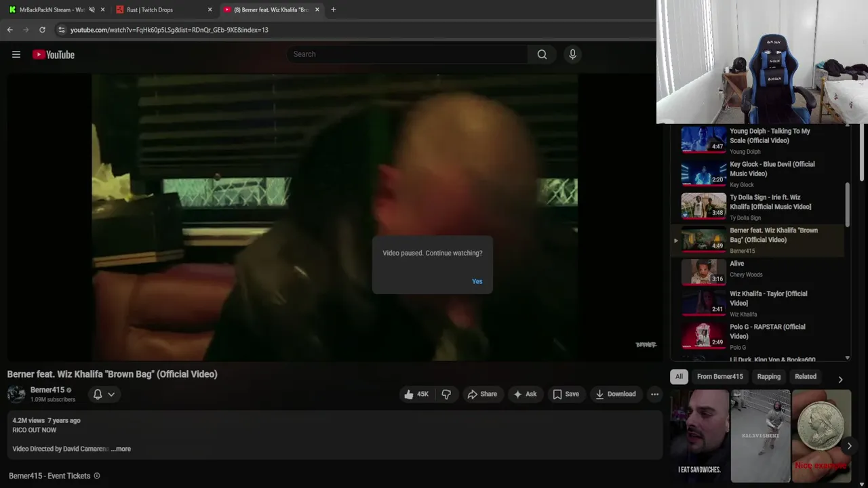Click the search magnifier button
This screenshot has height=488, width=868.
[x=542, y=54]
